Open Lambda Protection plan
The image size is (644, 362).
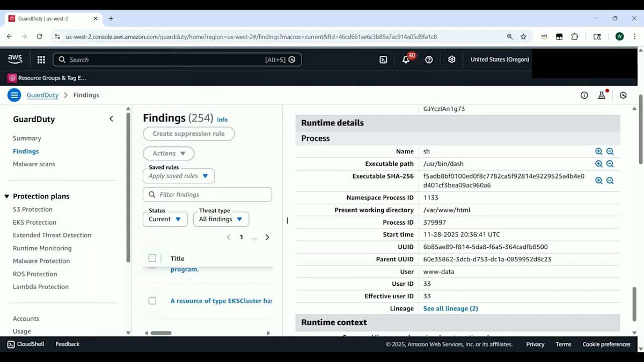coord(41,287)
